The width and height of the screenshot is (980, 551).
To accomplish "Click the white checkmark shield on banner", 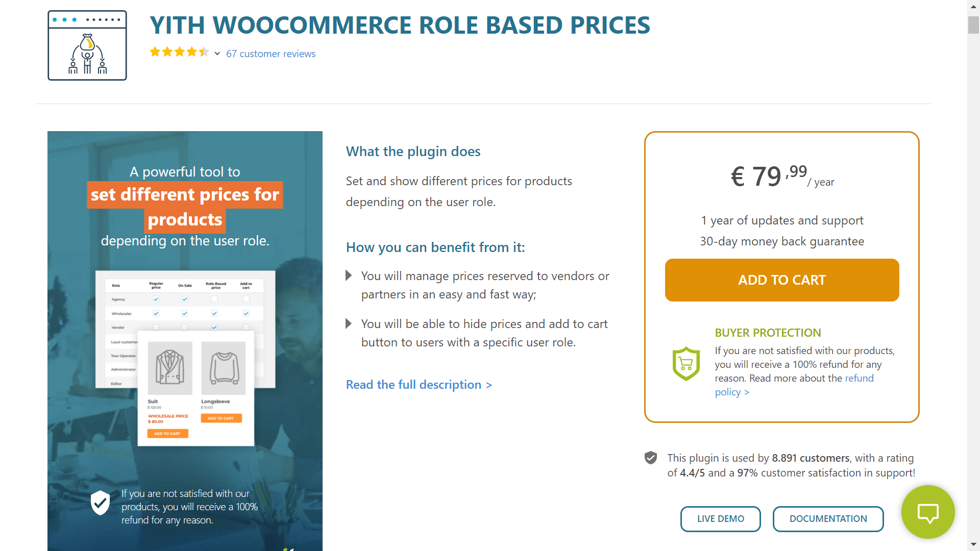I will (x=101, y=503).
